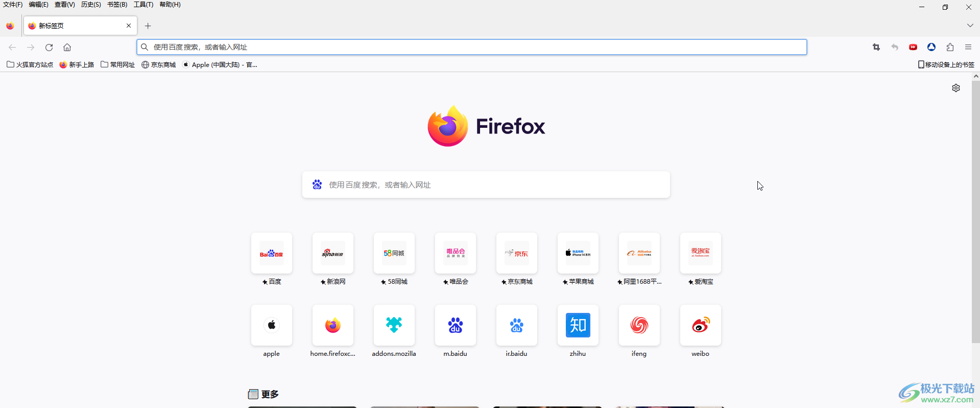Open the 查看(V) menu

(x=65, y=5)
